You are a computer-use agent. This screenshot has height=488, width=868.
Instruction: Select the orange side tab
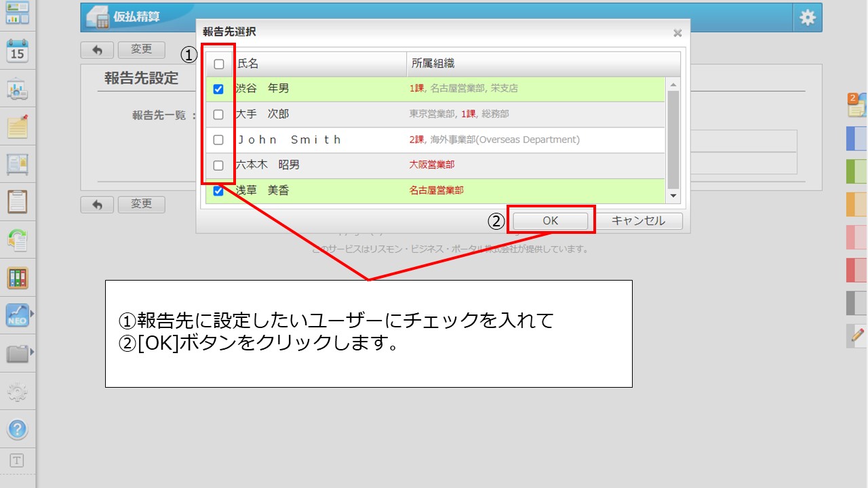pos(857,204)
